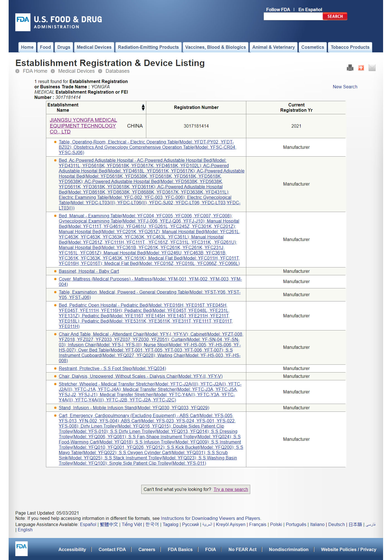The height and width of the screenshot is (560, 392).
Task: Select Русский language link
Action: coord(190,524)
